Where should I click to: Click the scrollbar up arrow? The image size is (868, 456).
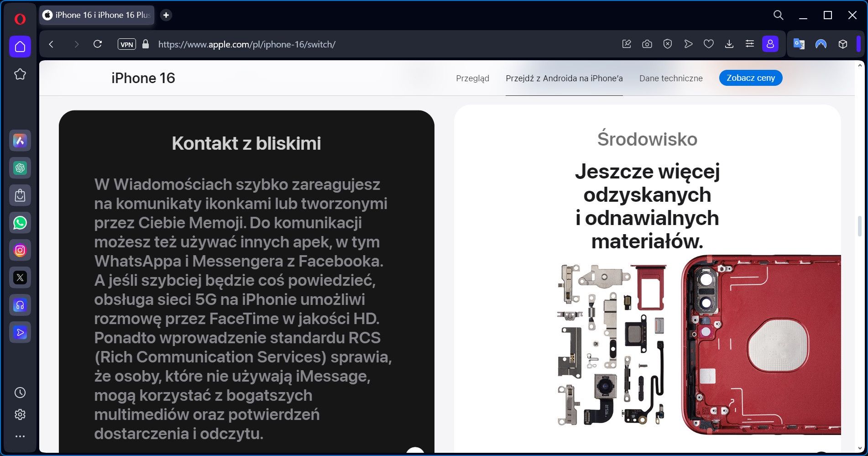[x=860, y=66]
